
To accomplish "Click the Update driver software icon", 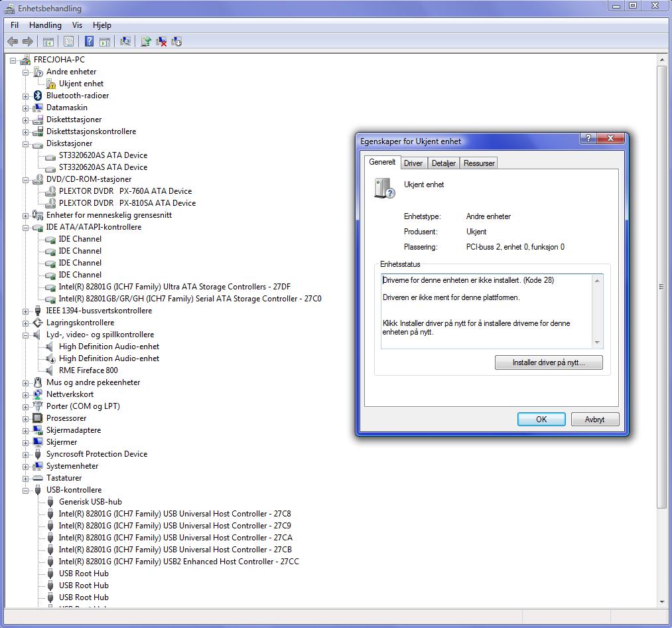I will [x=146, y=41].
